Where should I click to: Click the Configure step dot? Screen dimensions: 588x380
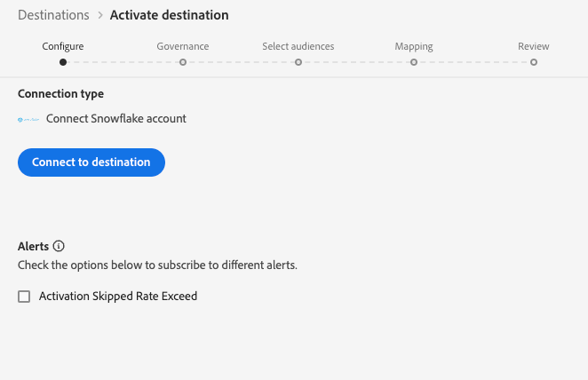[62, 62]
